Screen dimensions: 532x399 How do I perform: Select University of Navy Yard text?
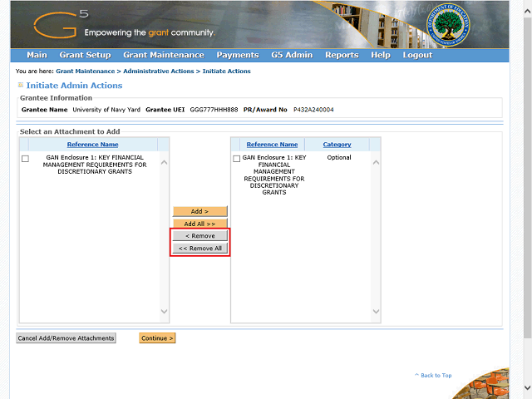(106, 110)
